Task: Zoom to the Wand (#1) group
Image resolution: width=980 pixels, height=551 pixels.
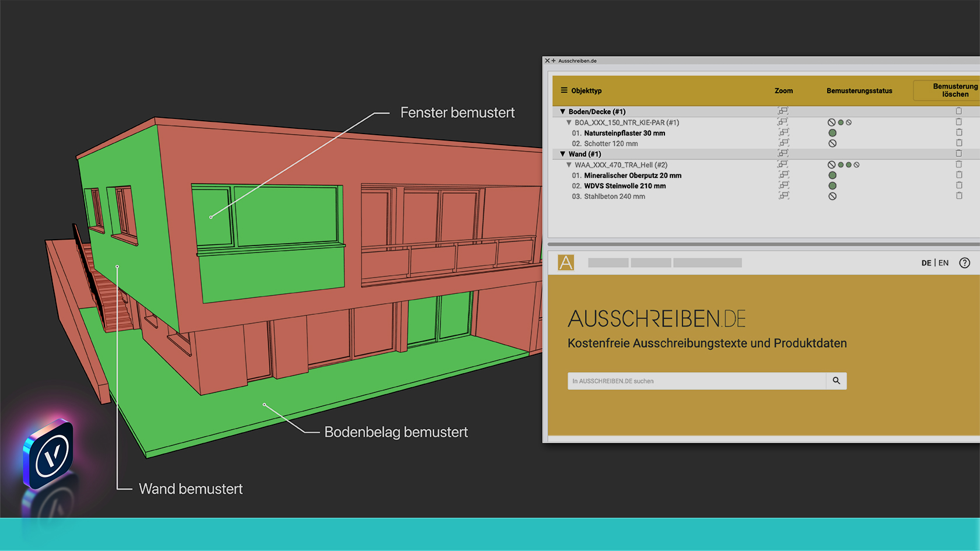Action: 783,153
